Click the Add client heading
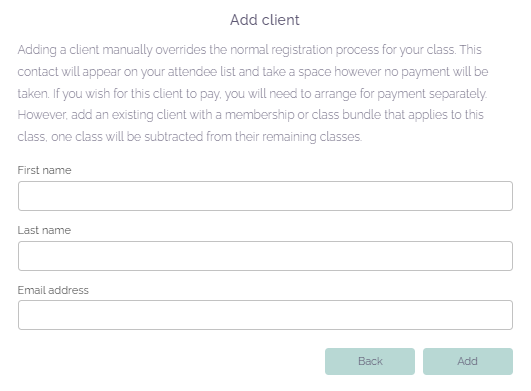Viewport: 531px width, 391px height. [265, 20]
